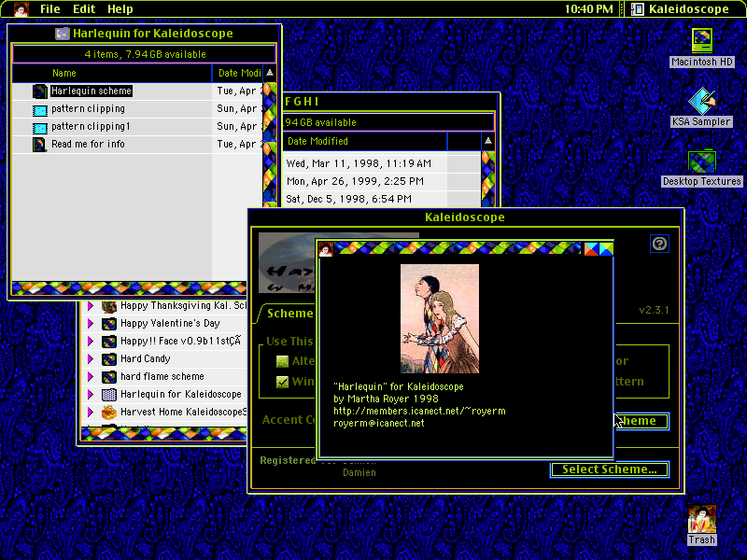
Task: Click the about box colored zoom widget
Action: (599, 248)
